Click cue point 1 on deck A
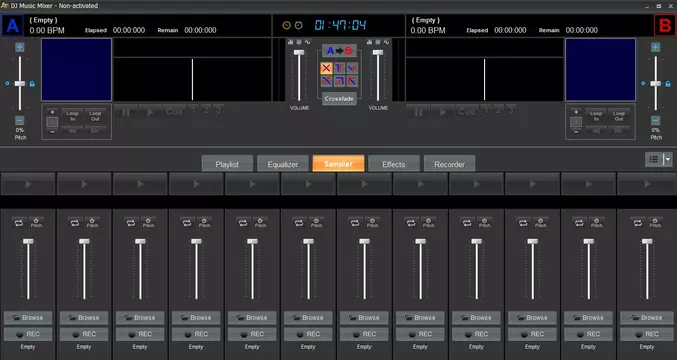This screenshot has width=677, height=360. [x=194, y=110]
